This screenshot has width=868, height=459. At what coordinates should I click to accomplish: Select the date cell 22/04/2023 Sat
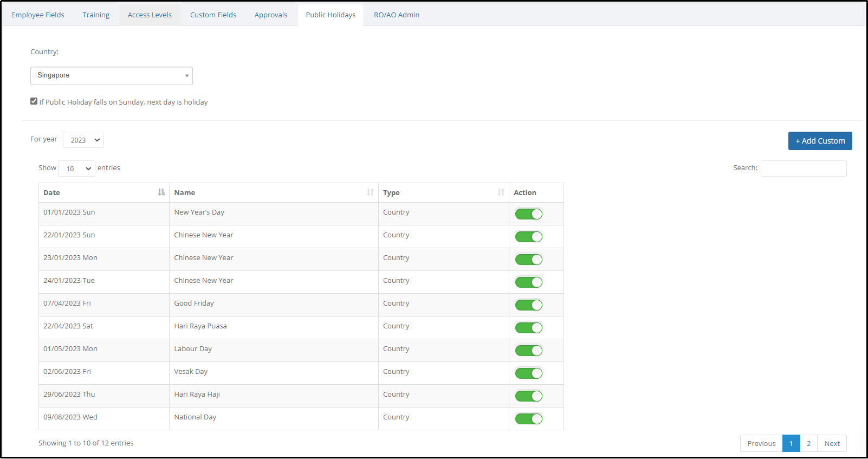click(x=104, y=328)
